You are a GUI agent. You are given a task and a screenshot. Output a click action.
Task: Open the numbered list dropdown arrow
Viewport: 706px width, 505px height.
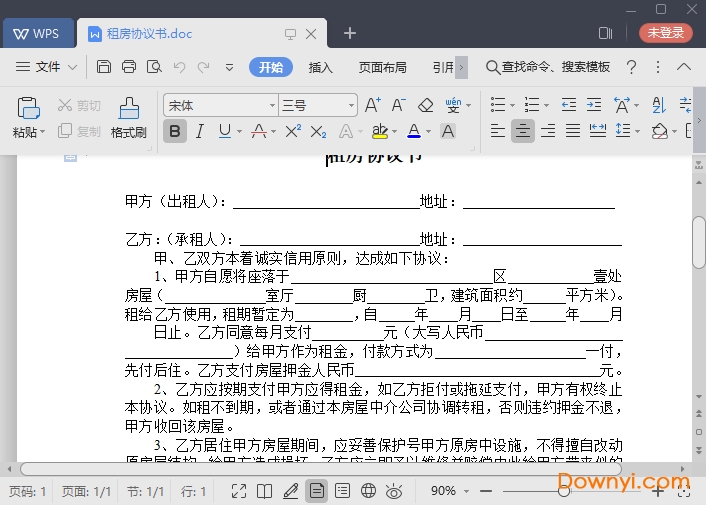click(x=546, y=106)
